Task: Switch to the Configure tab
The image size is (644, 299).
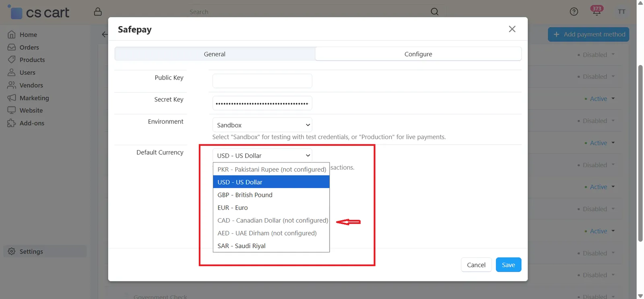Action: (x=418, y=54)
